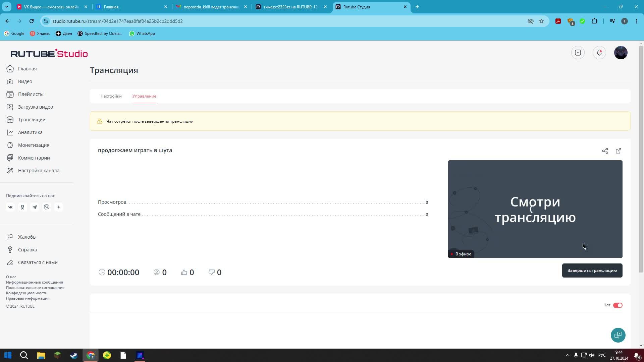
Task: Open the Telegram social icon
Action: coord(35,207)
